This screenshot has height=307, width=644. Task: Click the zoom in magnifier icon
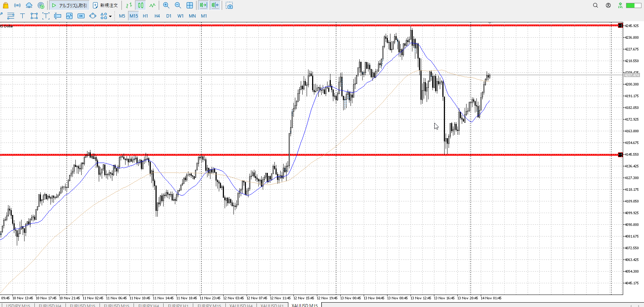(166, 5)
